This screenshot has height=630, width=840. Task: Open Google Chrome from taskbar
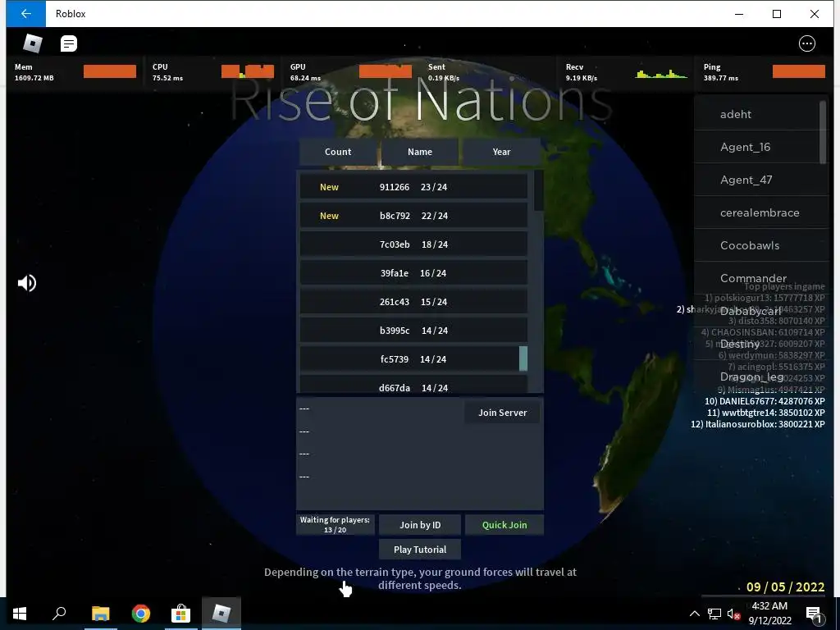(141, 614)
